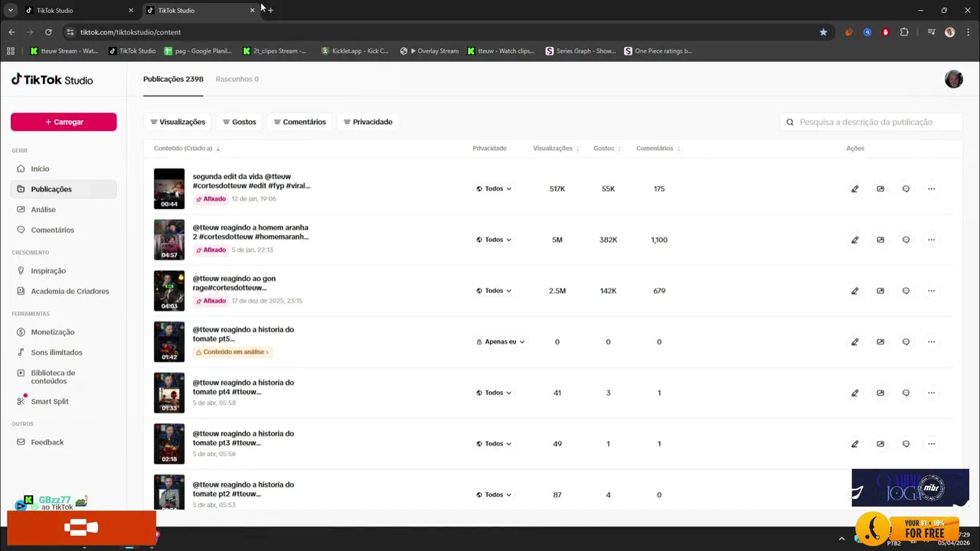
Task: Click the 'Conteúdo em análise' notice link
Action: pos(233,352)
